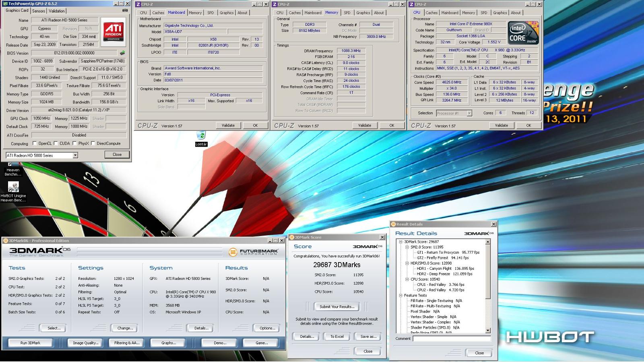Collapse the CPU Score: 10540 node
Screen dimensions: 644x362
pyautogui.click(x=407, y=279)
